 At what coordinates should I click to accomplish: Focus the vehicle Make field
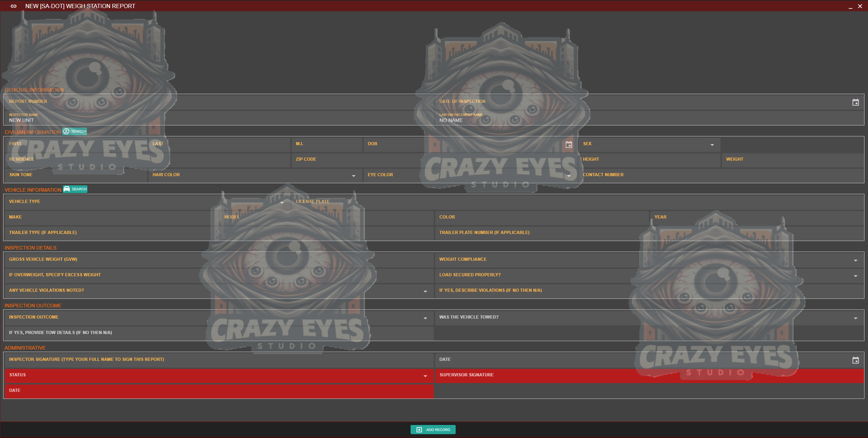[x=111, y=218]
